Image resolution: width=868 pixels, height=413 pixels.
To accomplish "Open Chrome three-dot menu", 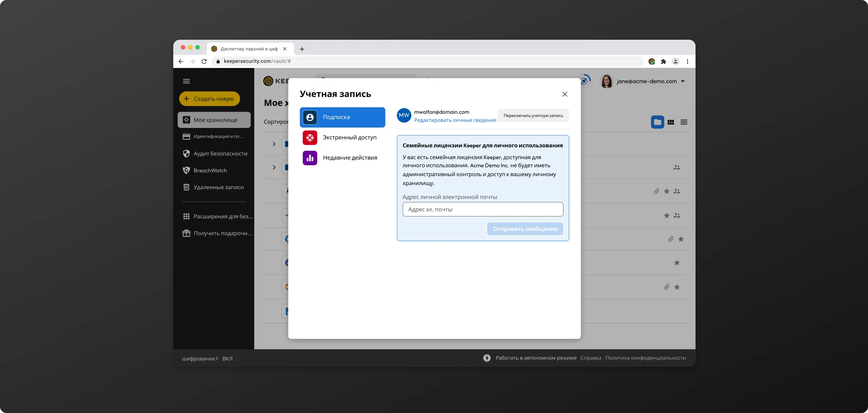I will click(687, 62).
